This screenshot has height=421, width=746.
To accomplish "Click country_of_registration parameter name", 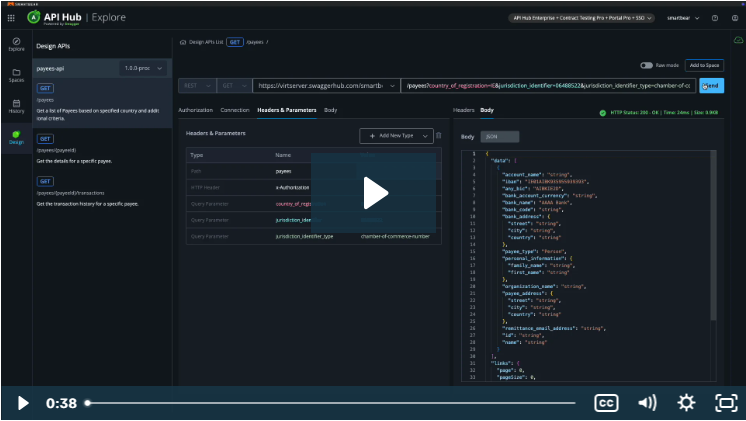I will (x=293, y=204).
